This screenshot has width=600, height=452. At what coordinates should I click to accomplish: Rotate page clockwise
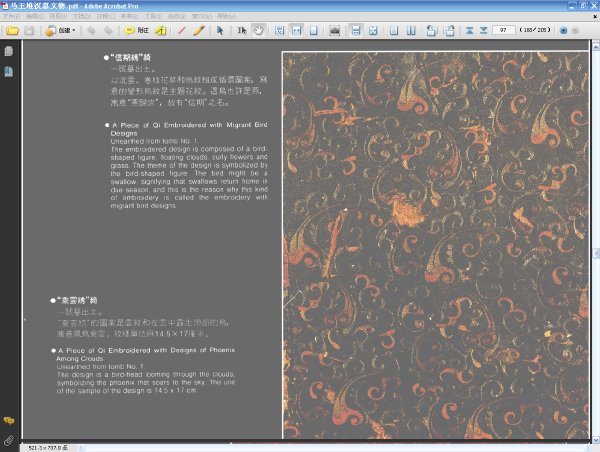point(449,31)
